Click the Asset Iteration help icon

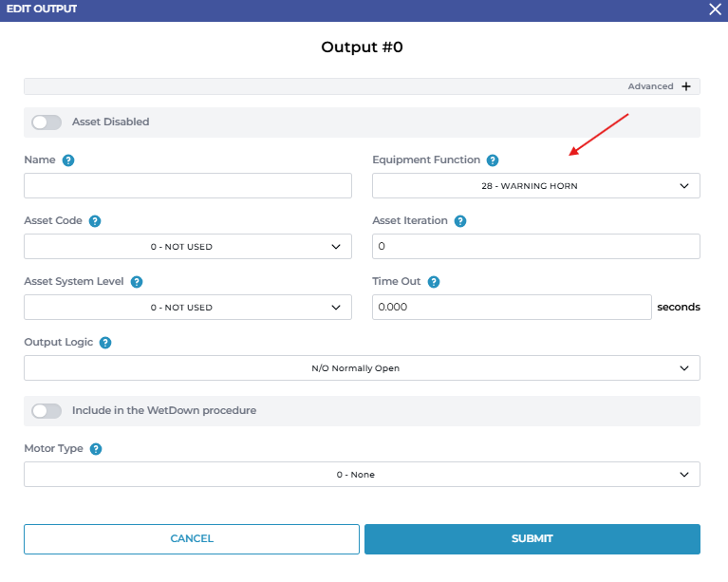(460, 221)
